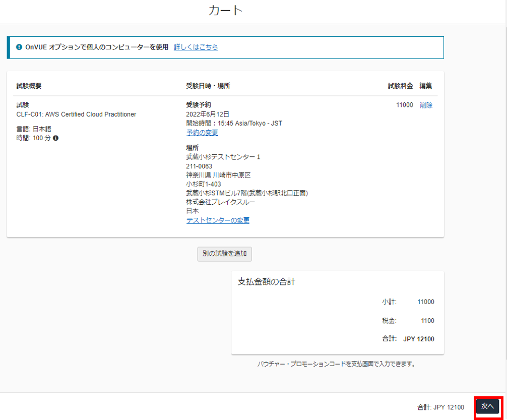Click the 受験日時・場所 column header

pyautogui.click(x=208, y=86)
